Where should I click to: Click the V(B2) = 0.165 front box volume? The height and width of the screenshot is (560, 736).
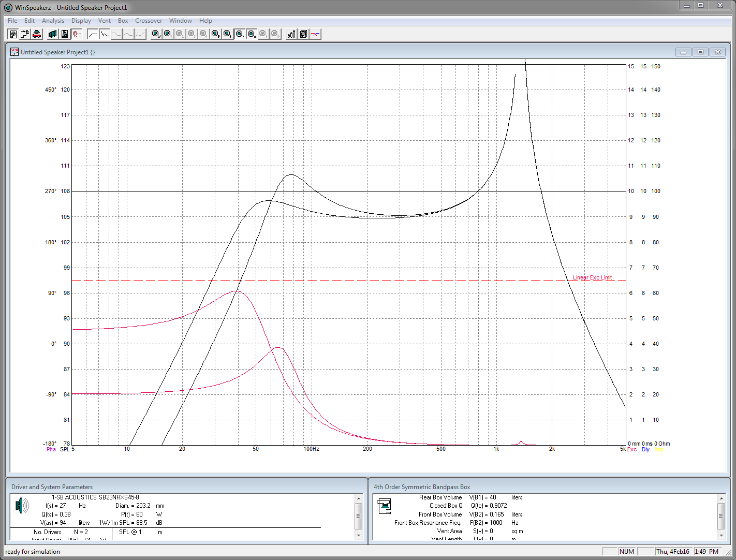487,514
